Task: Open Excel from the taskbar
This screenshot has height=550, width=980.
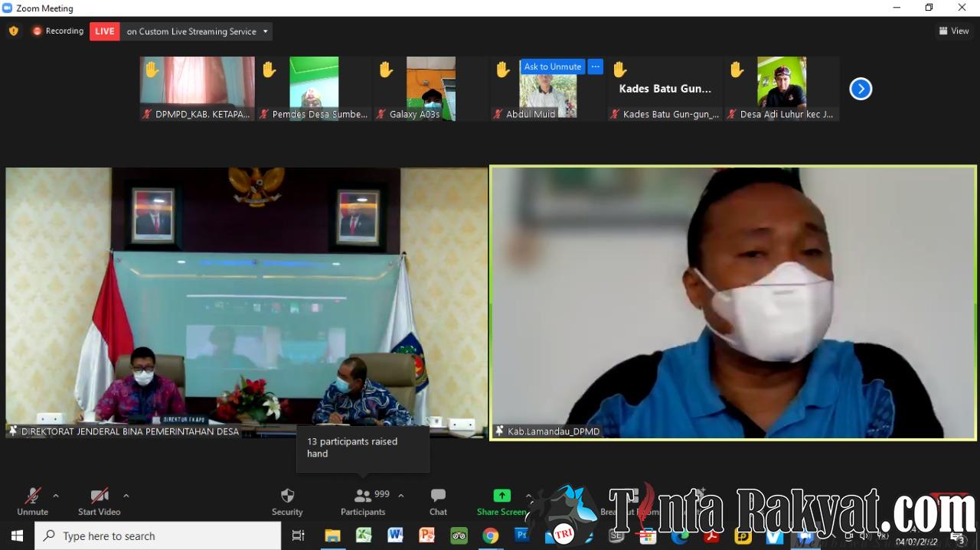Action: coord(364,535)
